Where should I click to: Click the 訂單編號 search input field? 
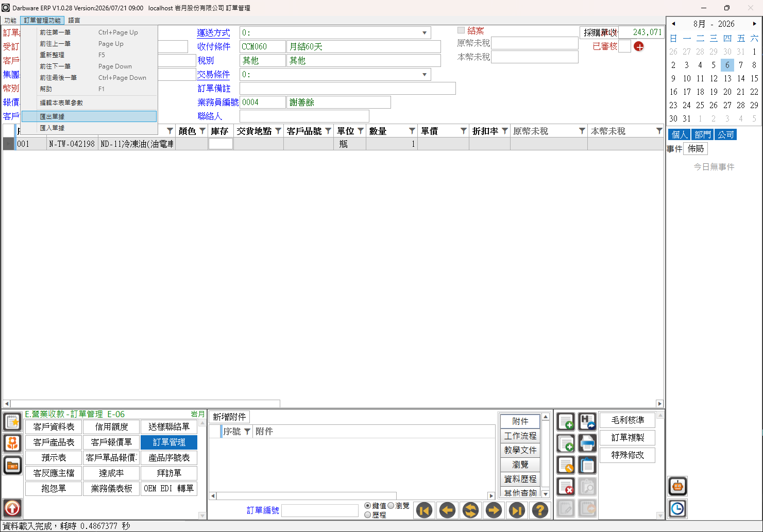point(320,510)
